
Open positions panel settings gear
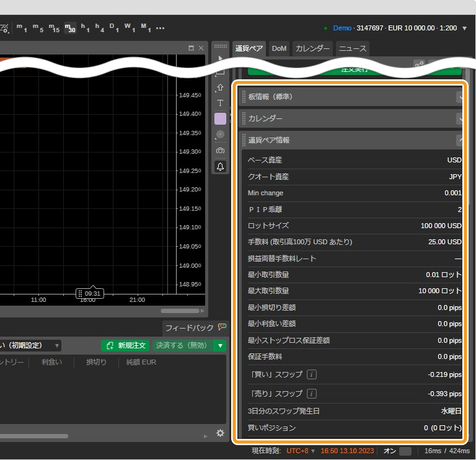pyautogui.click(x=221, y=433)
